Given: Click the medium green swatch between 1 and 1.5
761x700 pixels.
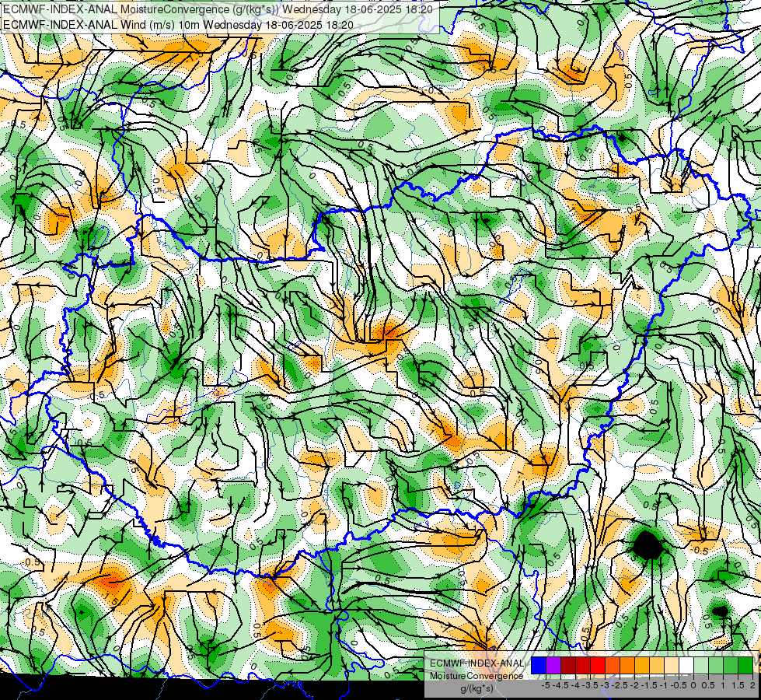Looking at the screenshot, I should [731, 666].
